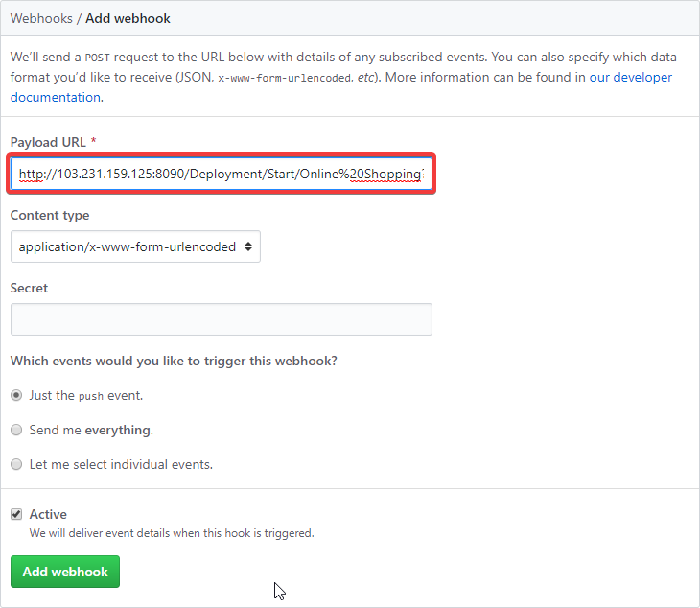Click the 'We will deliver event details' description
Screen dimensions: 700x608
[x=172, y=532]
